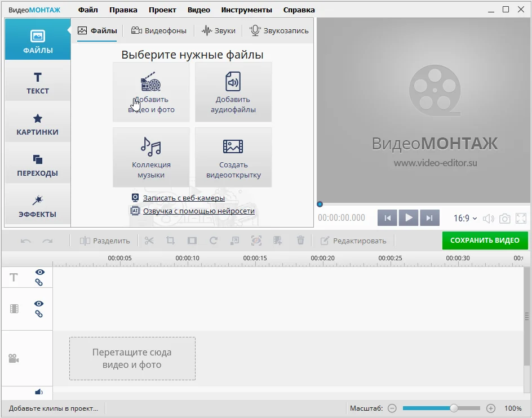The height and width of the screenshot is (418, 532).
Task: Open the 16:9 aspect ratio dropdown
Action: pyautogui.click(x=465, y=218)
